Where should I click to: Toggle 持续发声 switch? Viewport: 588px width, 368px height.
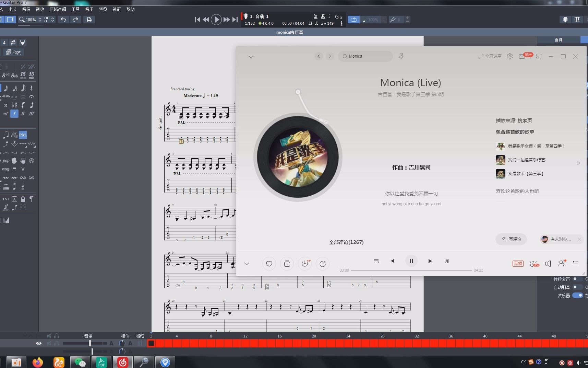coord(578,279)
